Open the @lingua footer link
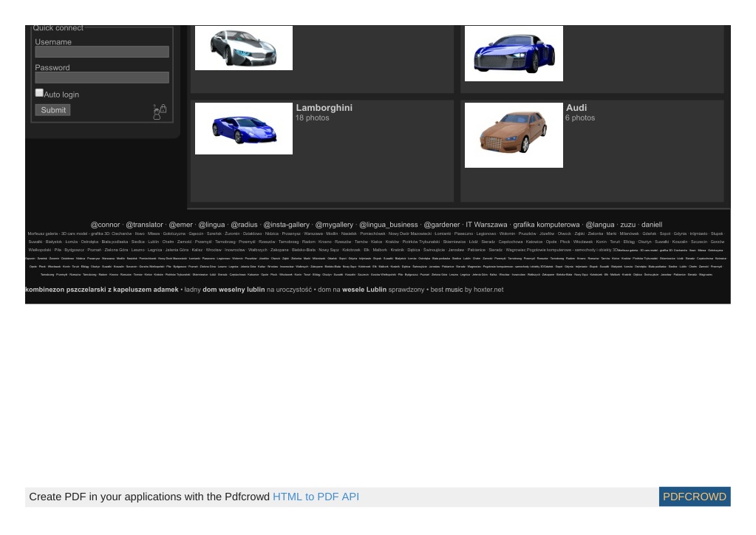This screenshot has width=756, height=535. (x=211, y=225)
